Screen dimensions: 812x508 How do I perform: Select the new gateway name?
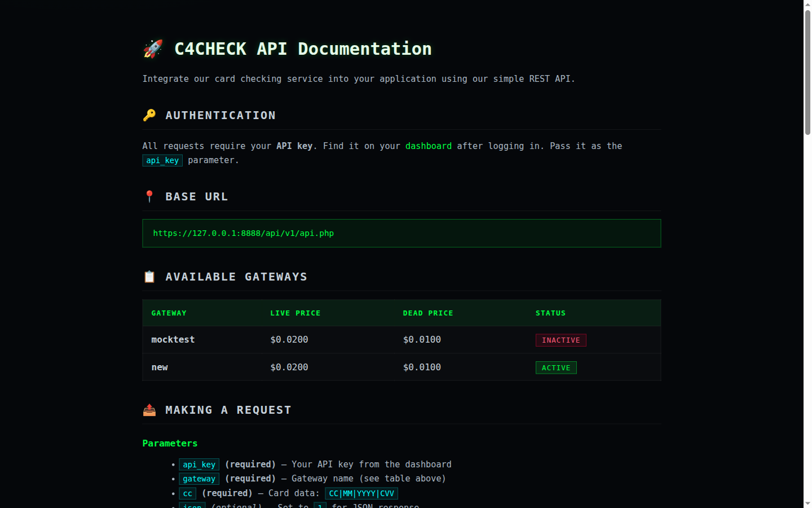pos(160,367)
